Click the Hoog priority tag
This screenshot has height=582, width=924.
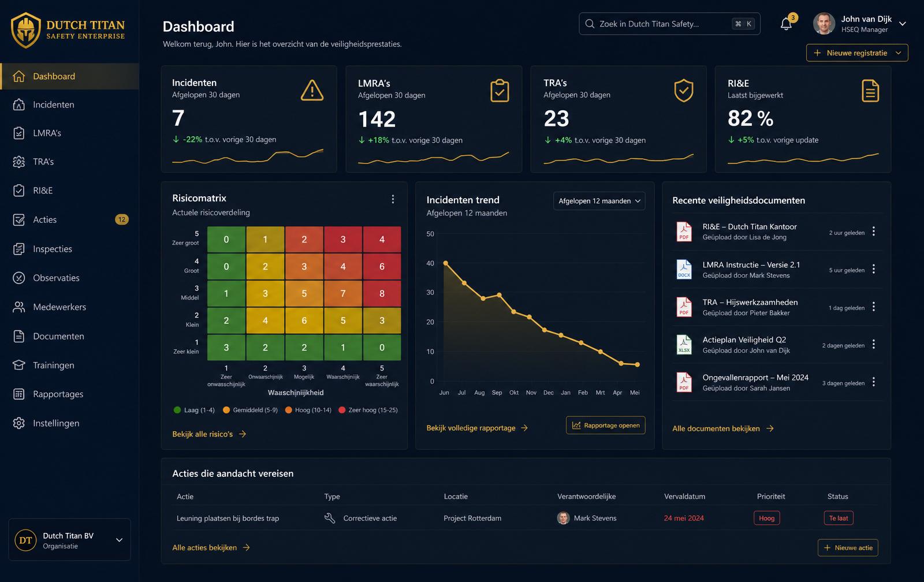(767, 518)
